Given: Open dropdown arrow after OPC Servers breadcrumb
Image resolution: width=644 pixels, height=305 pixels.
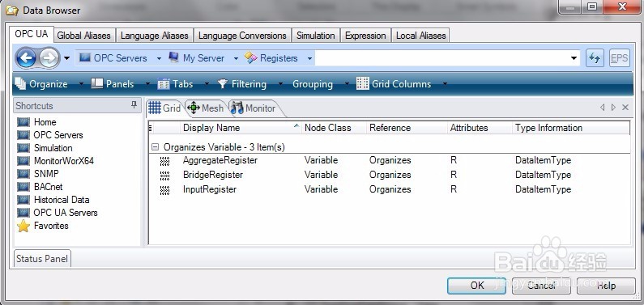Looking at the screenshot, I should click(159, 58).
